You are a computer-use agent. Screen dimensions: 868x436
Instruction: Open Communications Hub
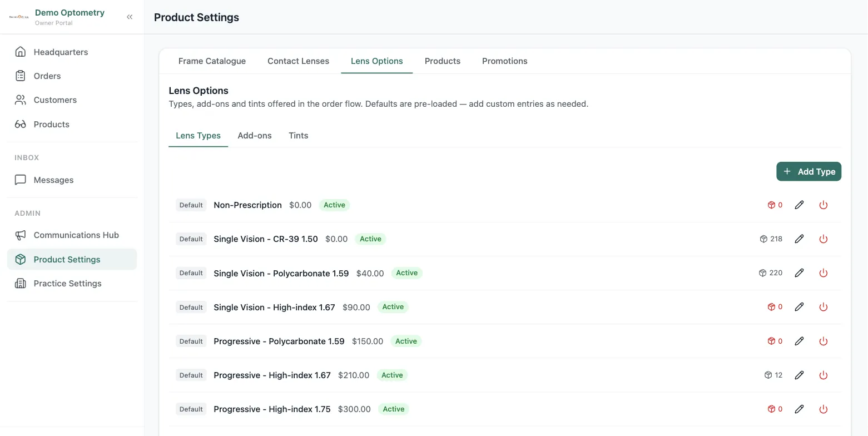(x=72, y=235)
